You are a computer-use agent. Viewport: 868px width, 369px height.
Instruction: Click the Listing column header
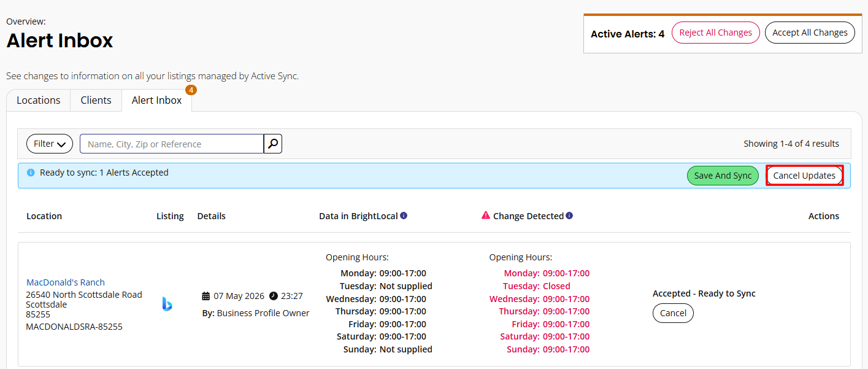170,216
